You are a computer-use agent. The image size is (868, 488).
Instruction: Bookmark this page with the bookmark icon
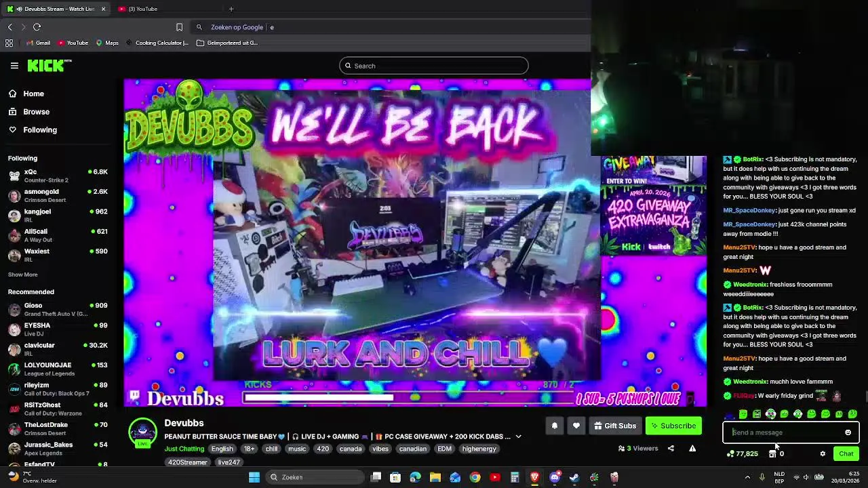179,27
